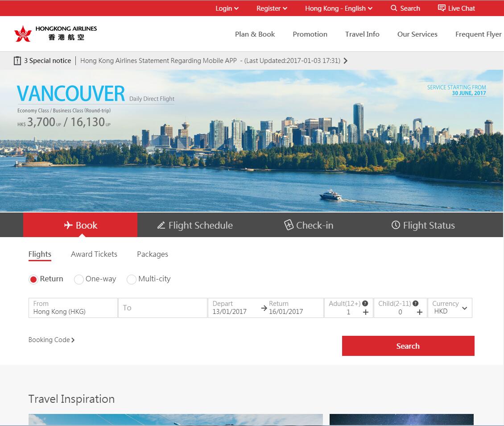
Task: Switch to Award Tickets sub-tab
Action: point(94,254)
